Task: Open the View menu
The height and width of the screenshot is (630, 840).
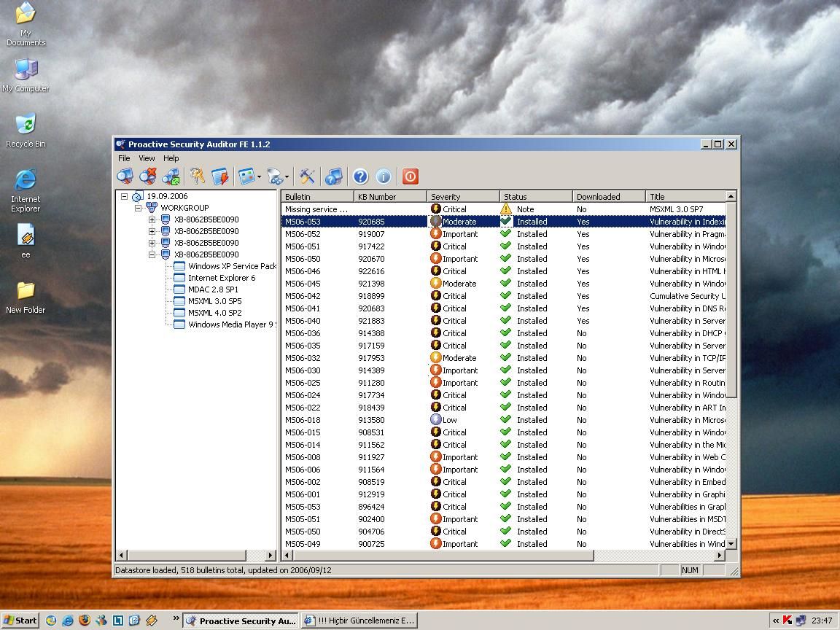Action: click(147, 158)
